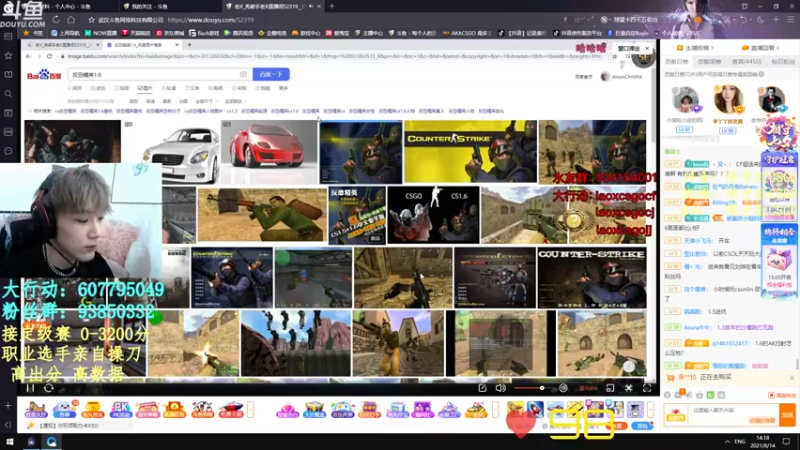Open the red car image thumbnail
This screenshot has width=800, height=450.
[269, 152]
